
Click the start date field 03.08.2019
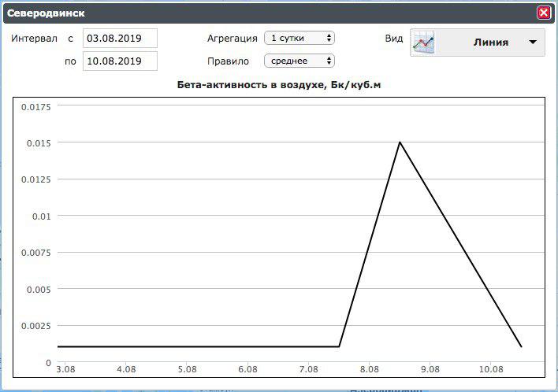[120, 38]
